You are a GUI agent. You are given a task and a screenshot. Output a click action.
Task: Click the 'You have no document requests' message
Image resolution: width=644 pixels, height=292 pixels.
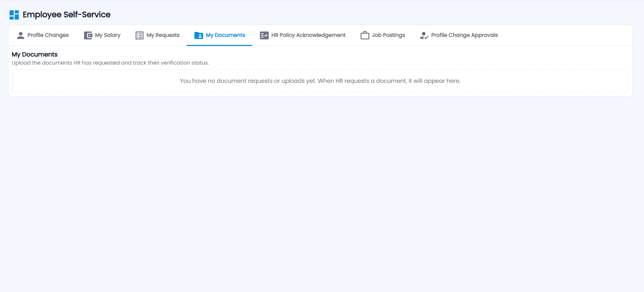tap(320, 81)
